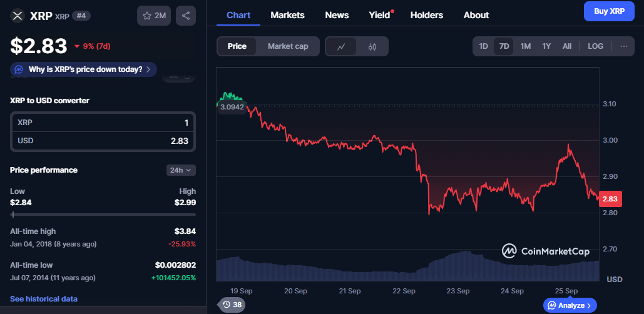Open the 24h price performance dropdown
Image resolution: width=644 pixels, height=314 pixels.
(x=181, y=170)
